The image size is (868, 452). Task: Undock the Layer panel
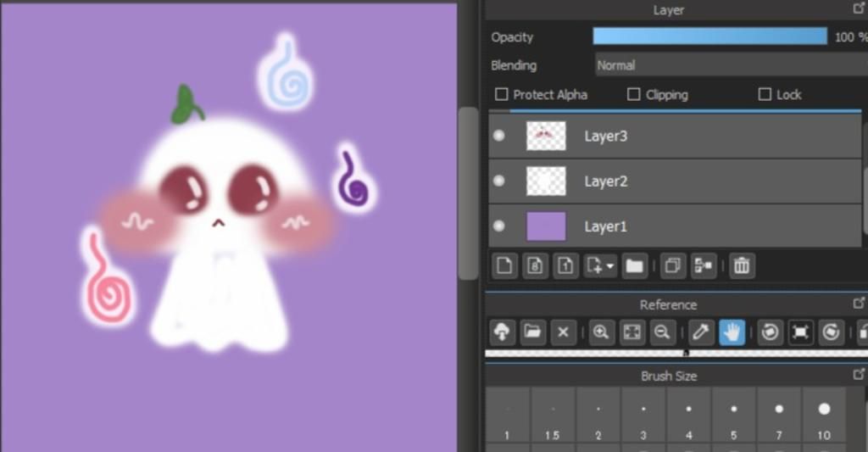859,8
